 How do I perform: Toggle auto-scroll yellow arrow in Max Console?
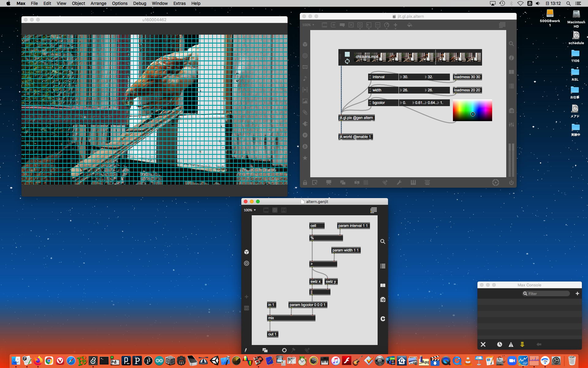coord(522,344)
